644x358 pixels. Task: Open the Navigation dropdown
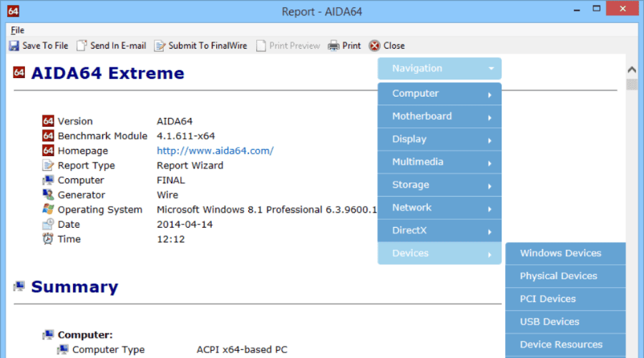click(439, 68)
